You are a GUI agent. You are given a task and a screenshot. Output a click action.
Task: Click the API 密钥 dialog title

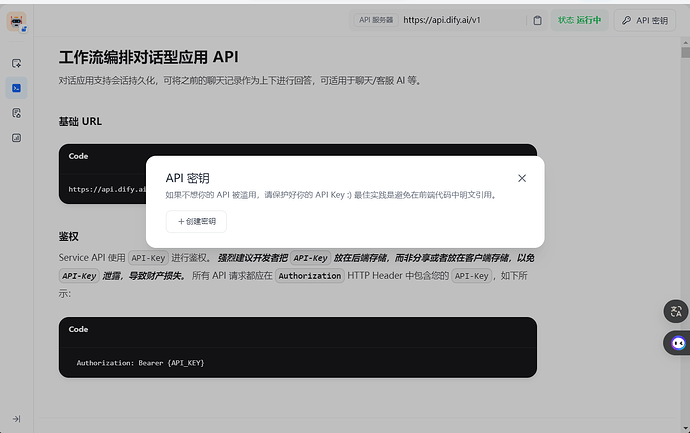coord(187,178)
